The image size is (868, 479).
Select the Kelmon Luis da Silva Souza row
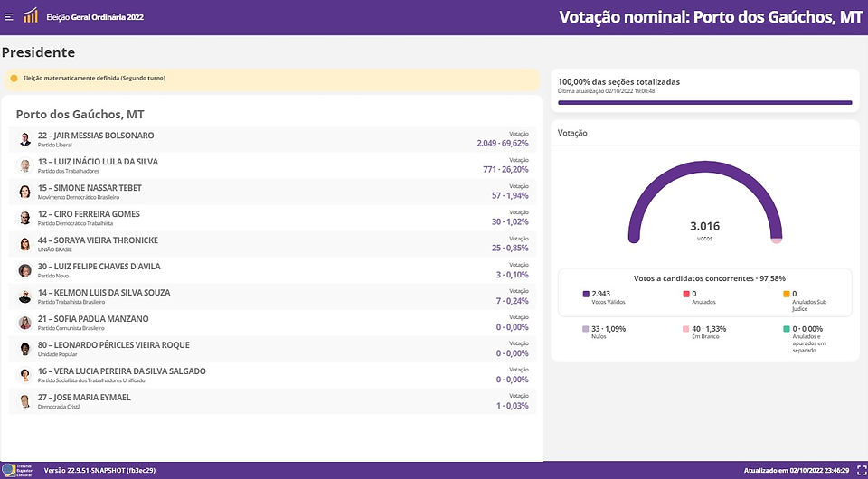tap(272, 296)
